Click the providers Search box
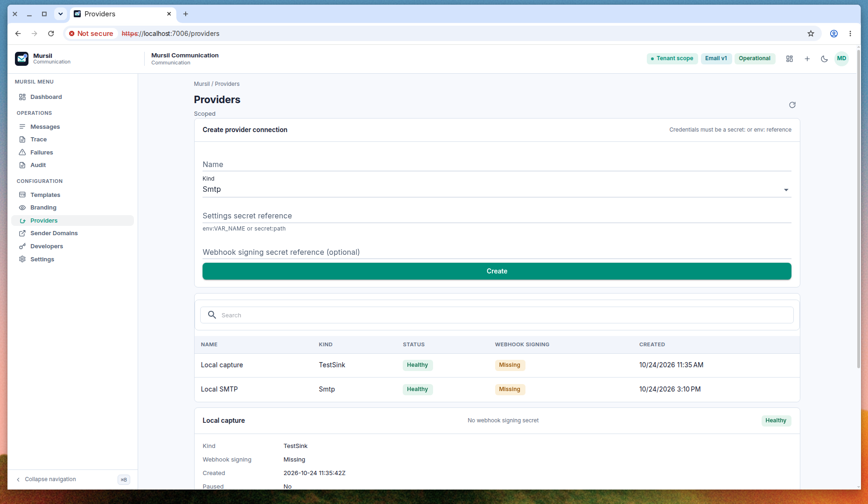This screenshot has width=868, height=504. pos(497,315)
